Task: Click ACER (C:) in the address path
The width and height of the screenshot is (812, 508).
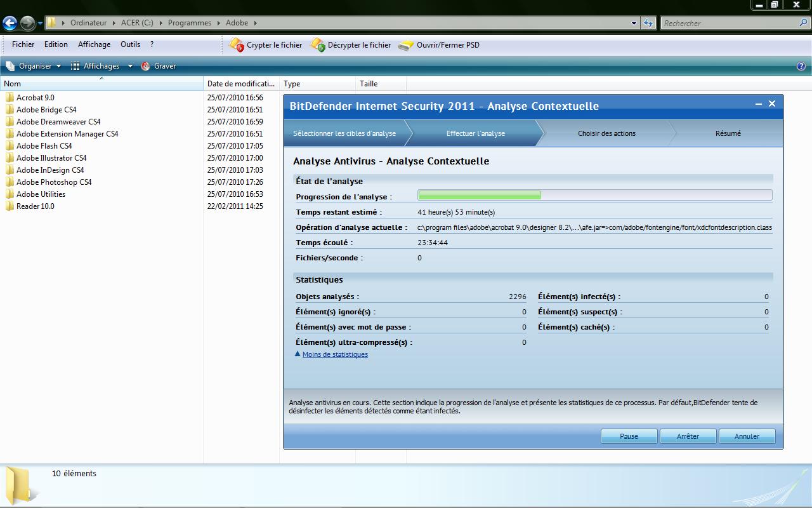Action: tap(137, 23)
